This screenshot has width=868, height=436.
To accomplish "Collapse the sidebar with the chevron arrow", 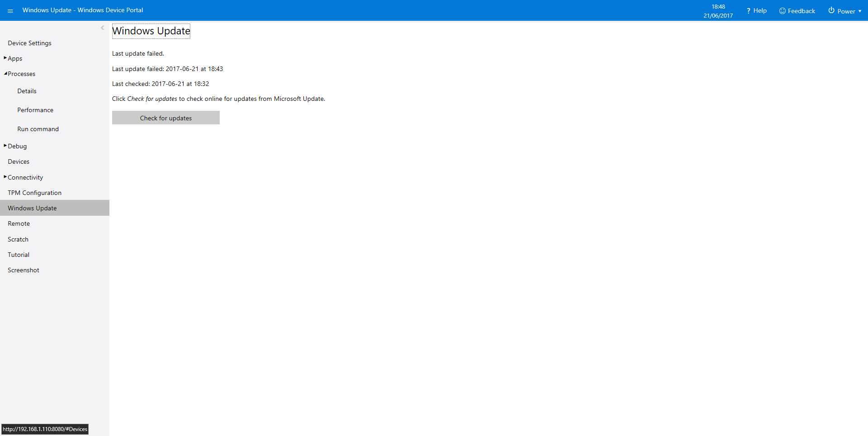I will pyautogui.click(x=103, y=28).
